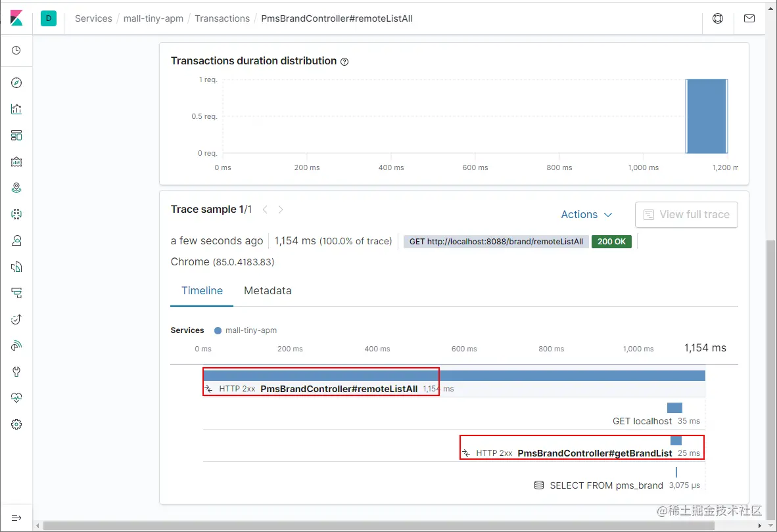Open the mall-tiny-apm breadcrumb link

pyautogui.click(x=153, y=18)
